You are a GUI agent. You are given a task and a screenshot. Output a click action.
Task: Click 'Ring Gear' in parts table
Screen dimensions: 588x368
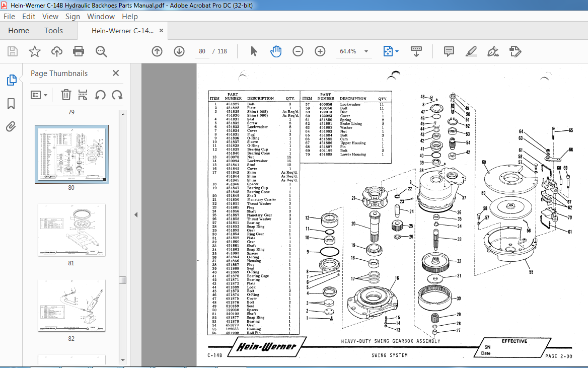coord(255,234)
